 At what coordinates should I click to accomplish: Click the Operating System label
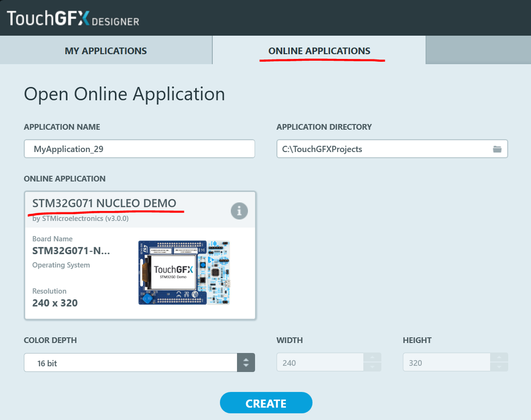coord(61,265)
